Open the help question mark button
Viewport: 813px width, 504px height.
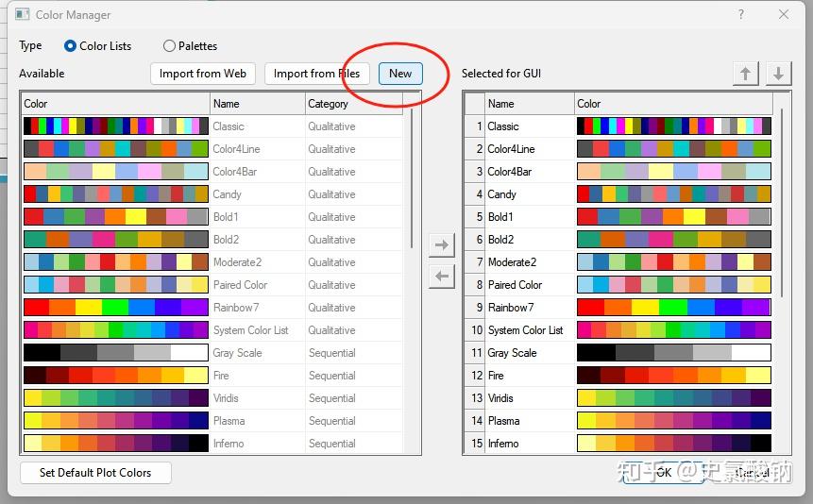pyautogui.click(x=741, y=14)
